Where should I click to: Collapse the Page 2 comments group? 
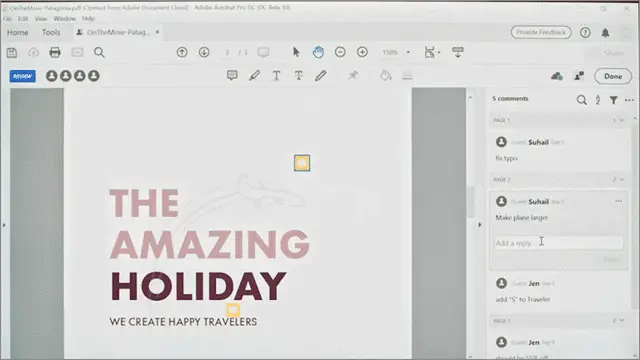click(622, 179)
